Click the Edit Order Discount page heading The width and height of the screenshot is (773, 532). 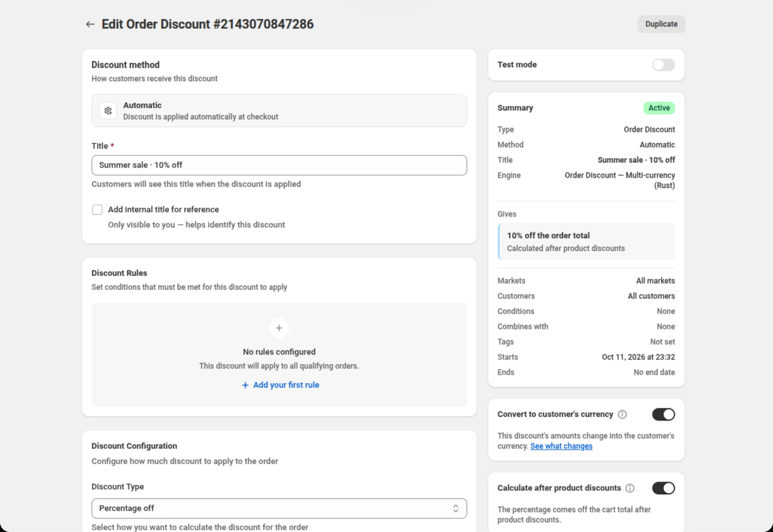coord(207,24)
